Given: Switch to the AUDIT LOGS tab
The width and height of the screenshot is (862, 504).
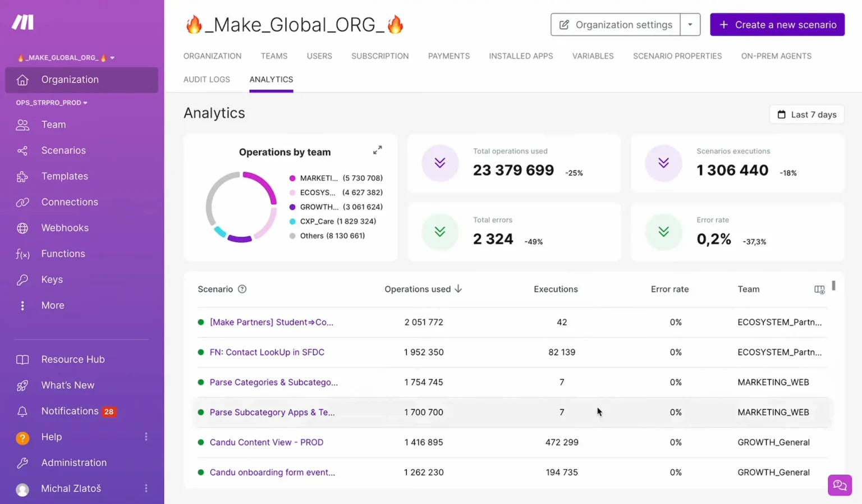Looking at the screenshot, I should (207, 79).
